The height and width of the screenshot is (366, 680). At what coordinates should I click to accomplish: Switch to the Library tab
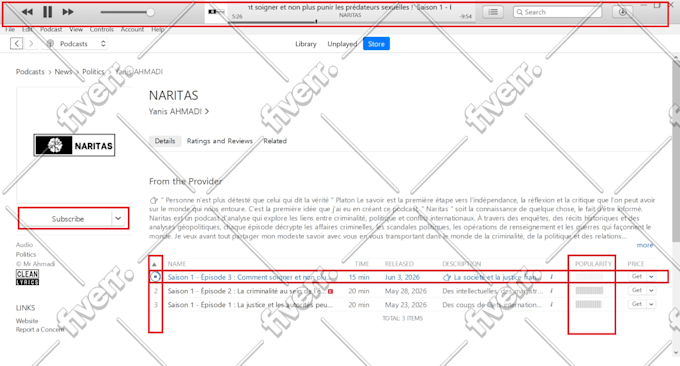point(306,44)
